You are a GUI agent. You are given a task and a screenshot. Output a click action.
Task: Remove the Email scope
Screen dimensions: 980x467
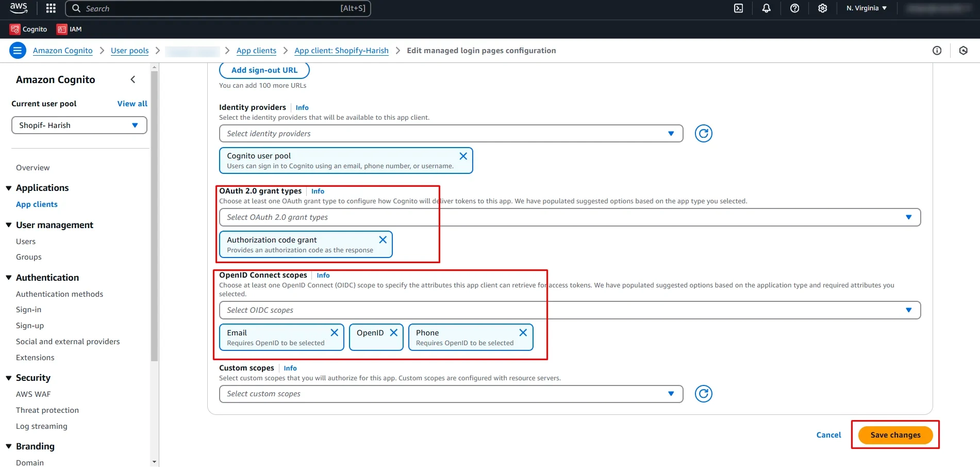click(334, 333)
